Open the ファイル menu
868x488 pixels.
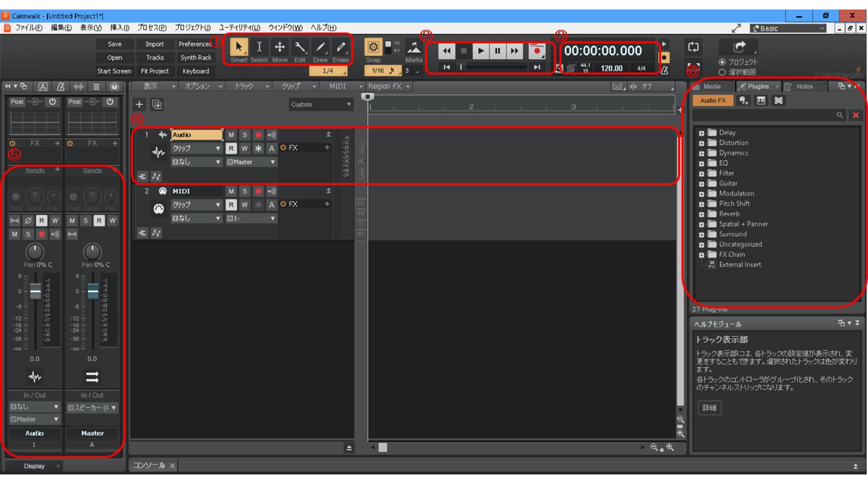[x=28, y=28]
